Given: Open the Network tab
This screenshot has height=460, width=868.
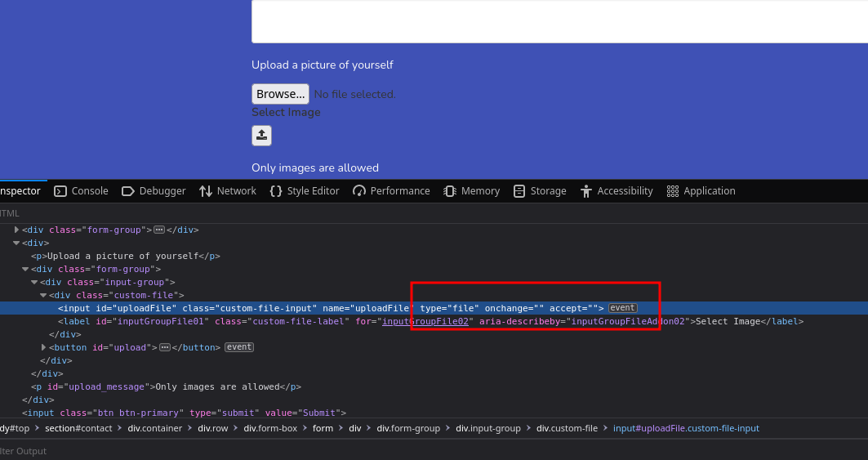Looking at the screenshot, I should click(228, 191).
